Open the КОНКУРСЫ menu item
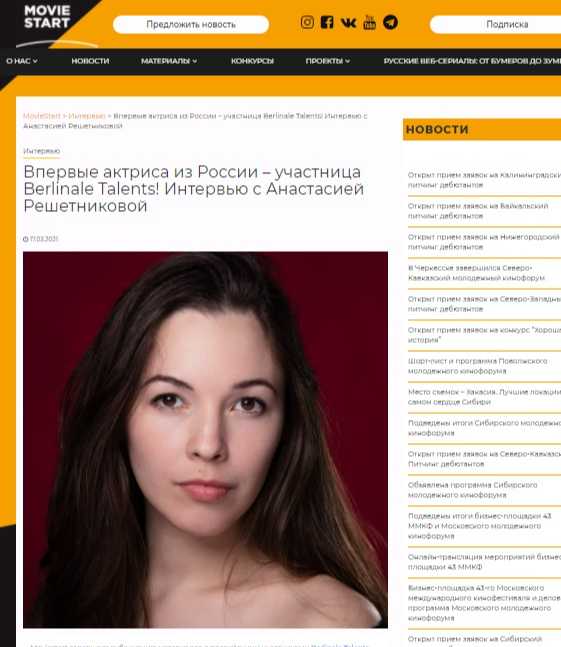 (x=252, y=61)
